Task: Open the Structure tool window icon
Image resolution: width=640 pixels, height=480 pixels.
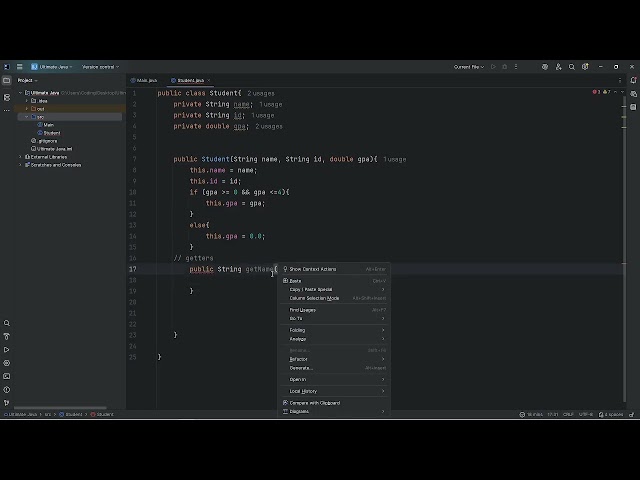Action: click(7, 97)
